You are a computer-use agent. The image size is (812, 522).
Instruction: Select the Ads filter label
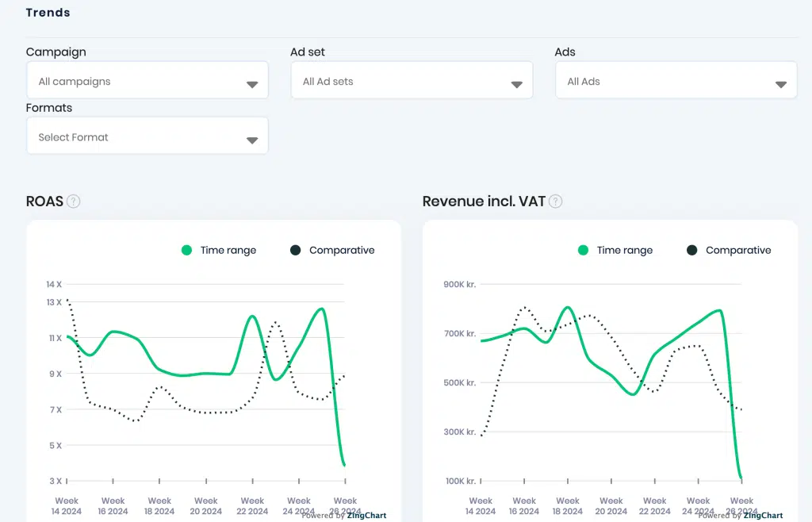[565, 52]
